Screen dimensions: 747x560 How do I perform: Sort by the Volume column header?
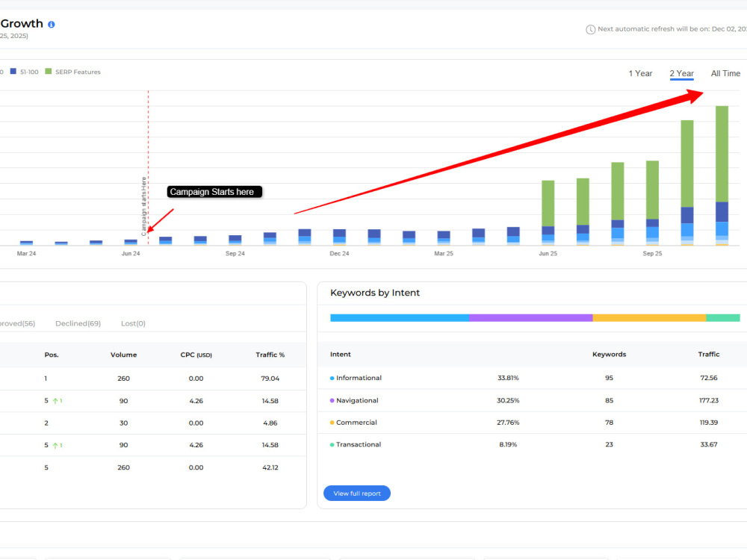pos(123,355)
